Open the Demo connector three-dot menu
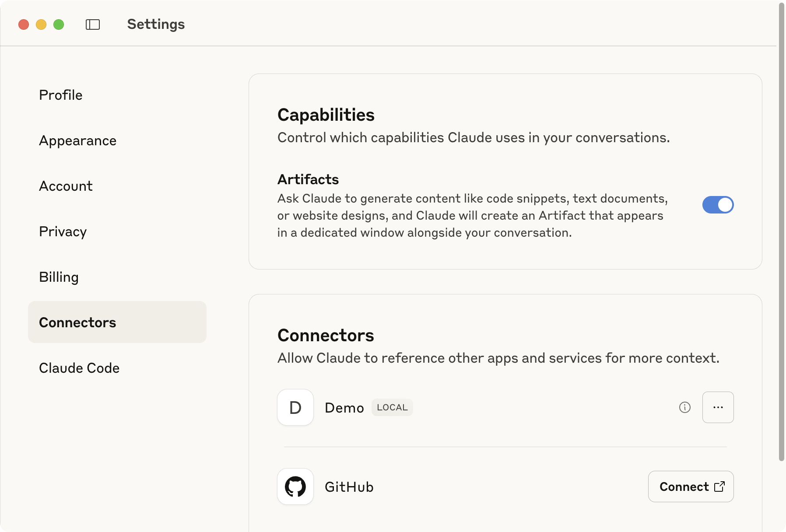786x532 pixels. pyautogui.click(x=718, y=407)
